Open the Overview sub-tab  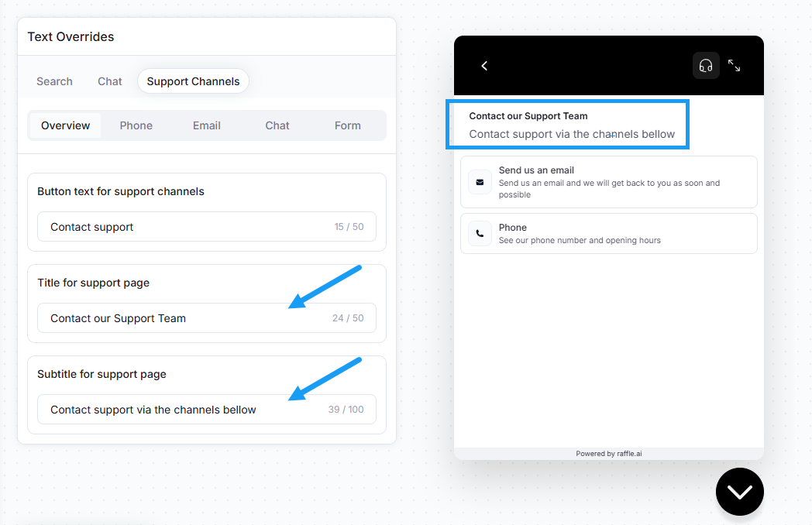(65, 125)
